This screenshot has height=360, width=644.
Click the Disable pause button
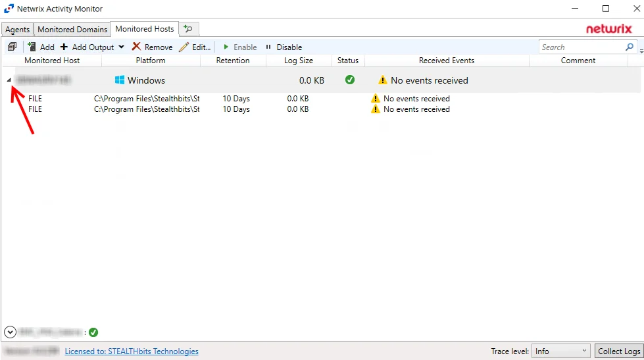[284, 47]
